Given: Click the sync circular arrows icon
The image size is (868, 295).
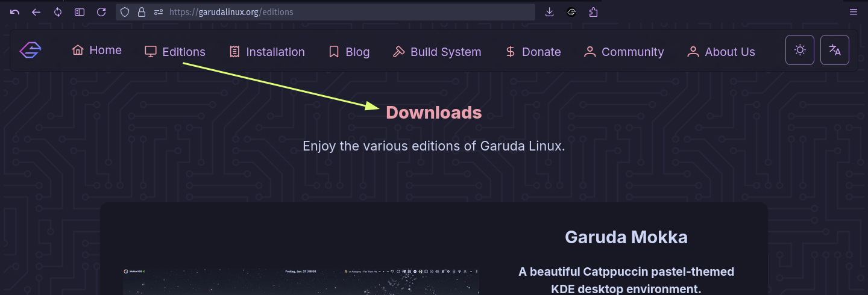Looking at the screenshot, I should click(x=58, y=12).
